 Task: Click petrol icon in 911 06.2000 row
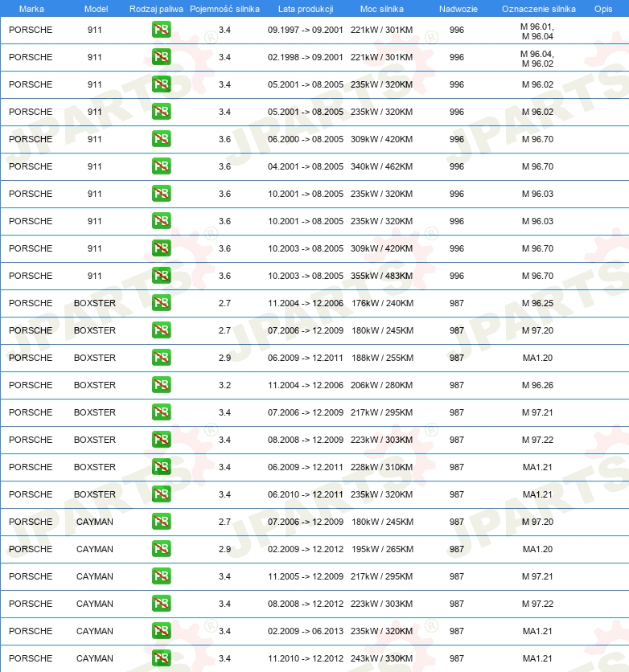[x=161, y=139]
